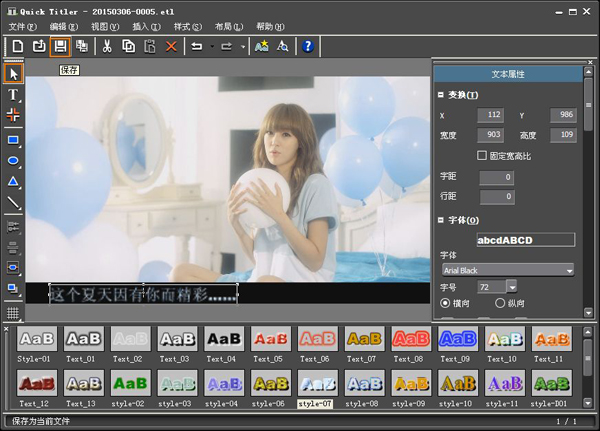Click the Redo arrow icon
Image resolution: width=600 pixels, height=431 pixels.
click(x=227, y=46)
